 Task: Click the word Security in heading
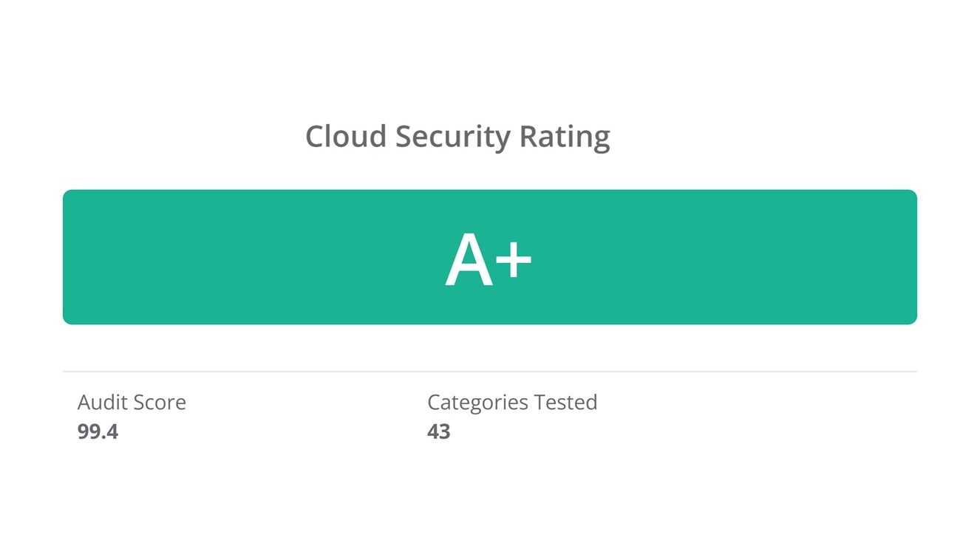tap(452, 138)
